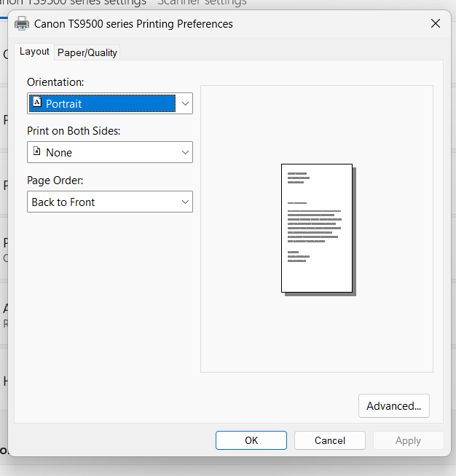Open Scanner settings tab in background window
Image resolution: width=456 pixels, height=476 pixels.
pyautogui.click(x=202, y=3)
